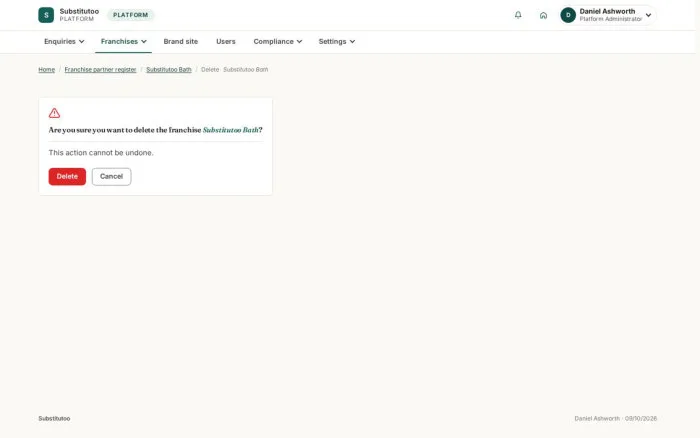Click the red warning triangle icon
The image size is (700, 438).
coord(54,113)
